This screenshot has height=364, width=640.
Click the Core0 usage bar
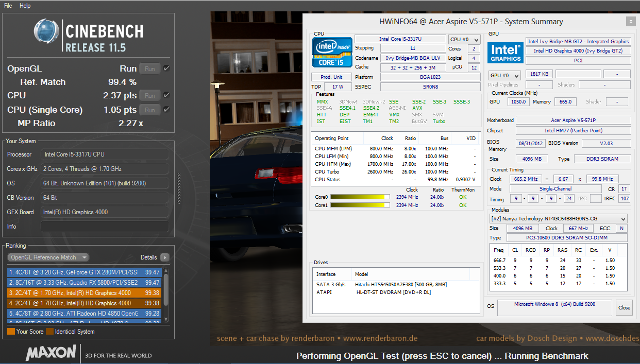coord(360,197)
